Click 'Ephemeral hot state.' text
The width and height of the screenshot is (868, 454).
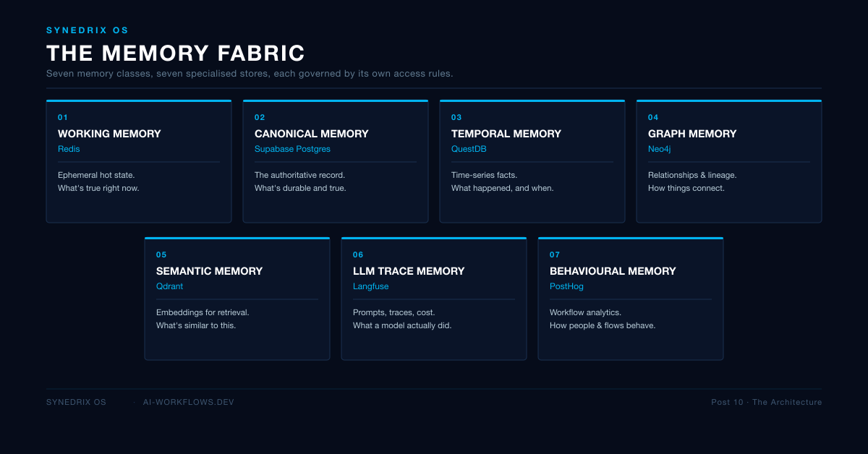coord(96,175)
